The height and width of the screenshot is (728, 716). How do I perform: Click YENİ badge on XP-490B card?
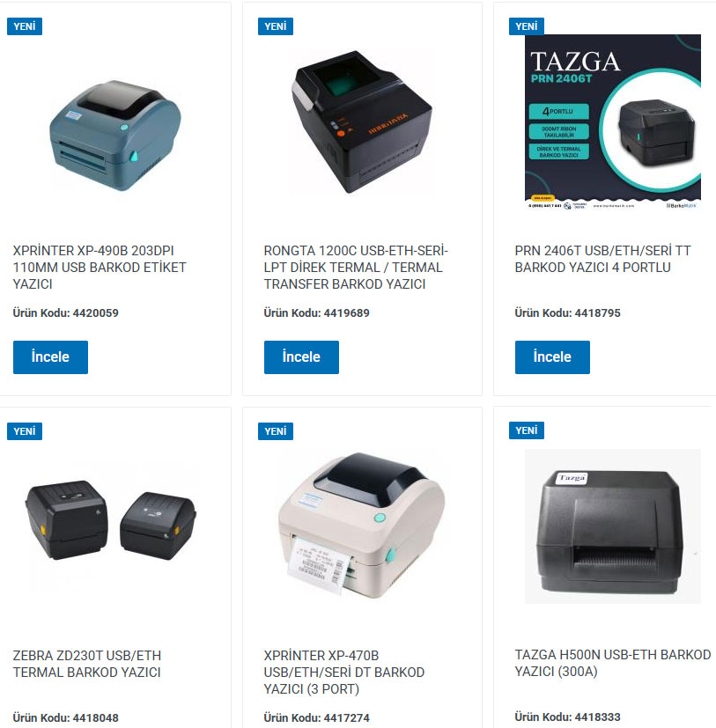(25, 26)
